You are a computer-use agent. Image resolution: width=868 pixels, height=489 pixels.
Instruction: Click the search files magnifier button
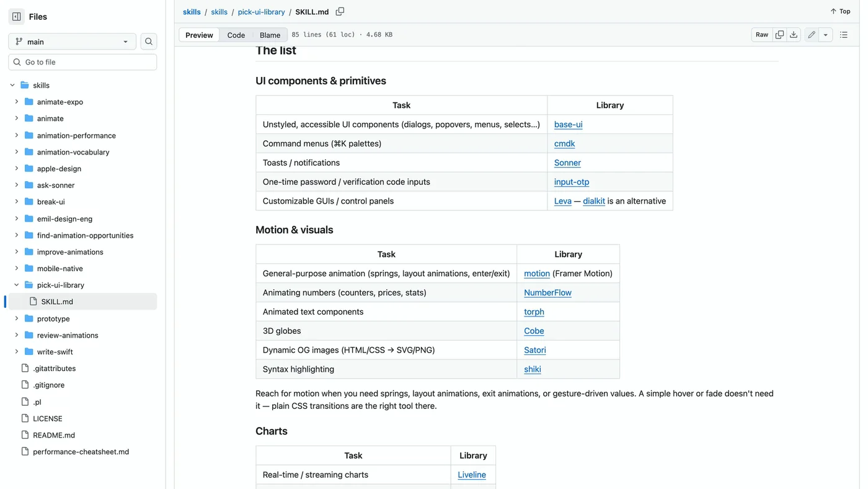[x=149, y=42]
